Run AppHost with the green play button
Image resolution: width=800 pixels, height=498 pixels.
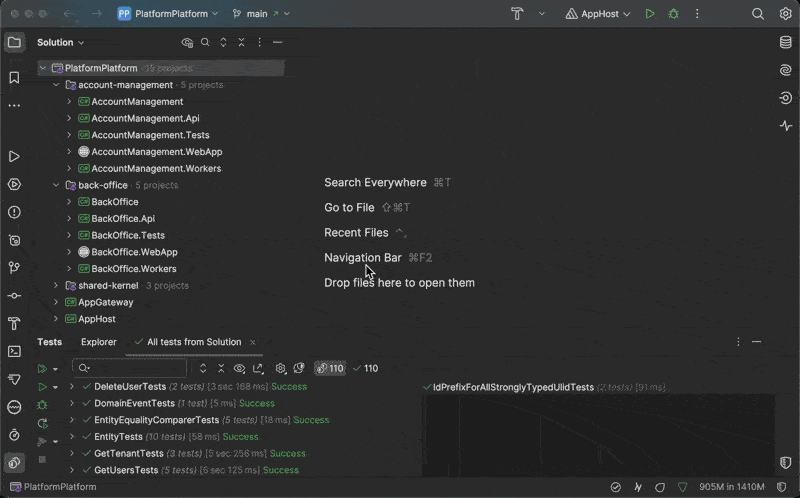(x=650, y=14)
